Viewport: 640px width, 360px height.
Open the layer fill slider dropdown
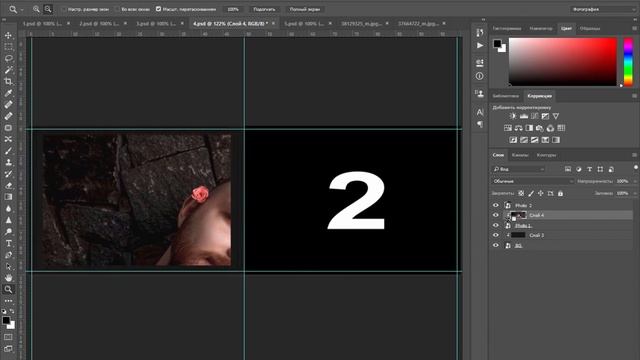[635, 193]
